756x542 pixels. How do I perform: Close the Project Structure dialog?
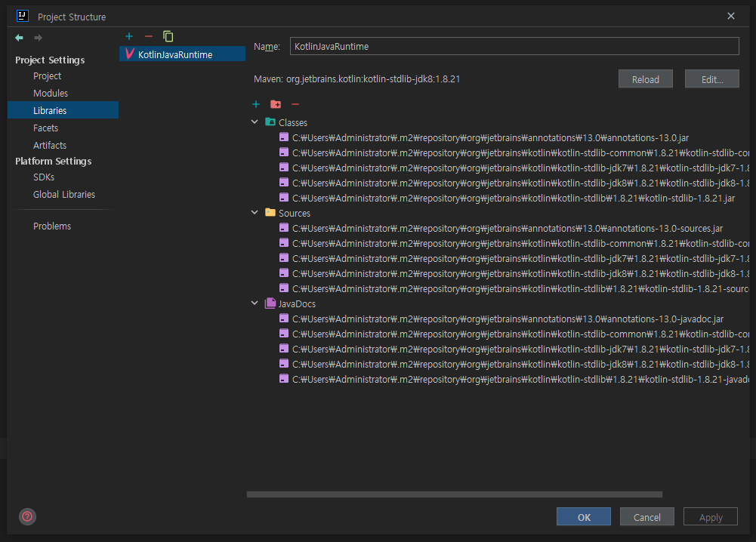(731, 16)
